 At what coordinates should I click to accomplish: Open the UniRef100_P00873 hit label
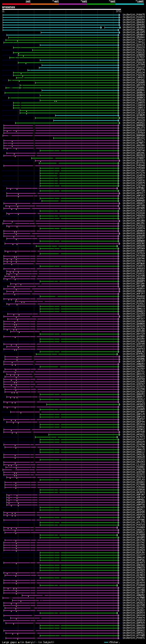(x=134, y=17)
